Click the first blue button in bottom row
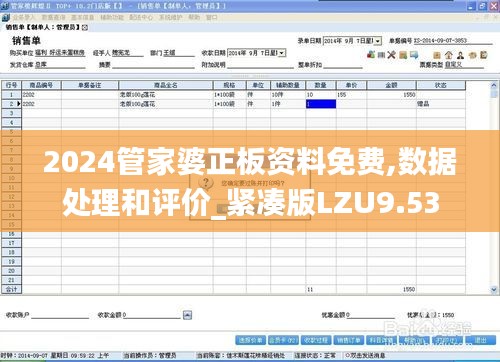 click(250, 340)
